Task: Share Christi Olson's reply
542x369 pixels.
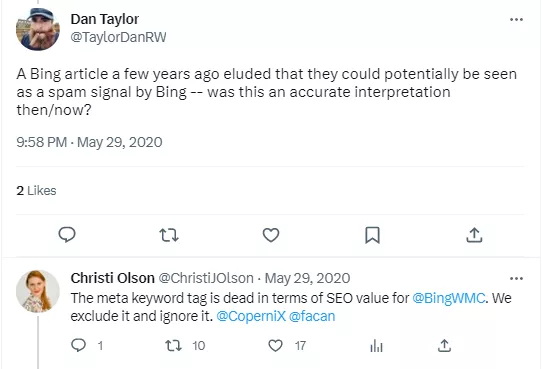Action: (x=445, y=346)
